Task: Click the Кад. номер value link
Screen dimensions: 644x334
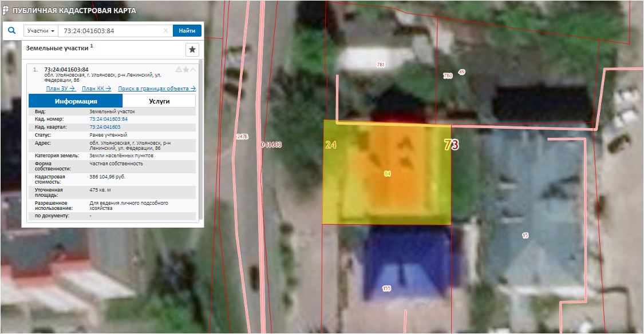Action: (108, 119)
